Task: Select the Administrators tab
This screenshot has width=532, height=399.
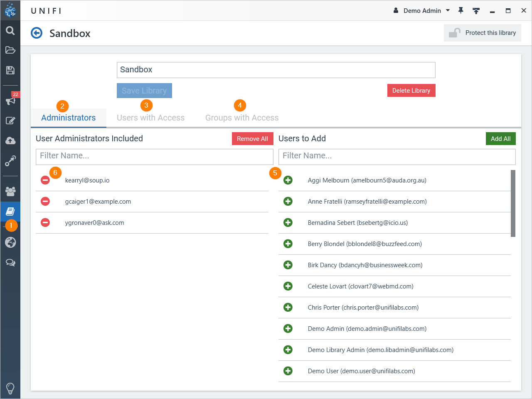Action: 69,118
